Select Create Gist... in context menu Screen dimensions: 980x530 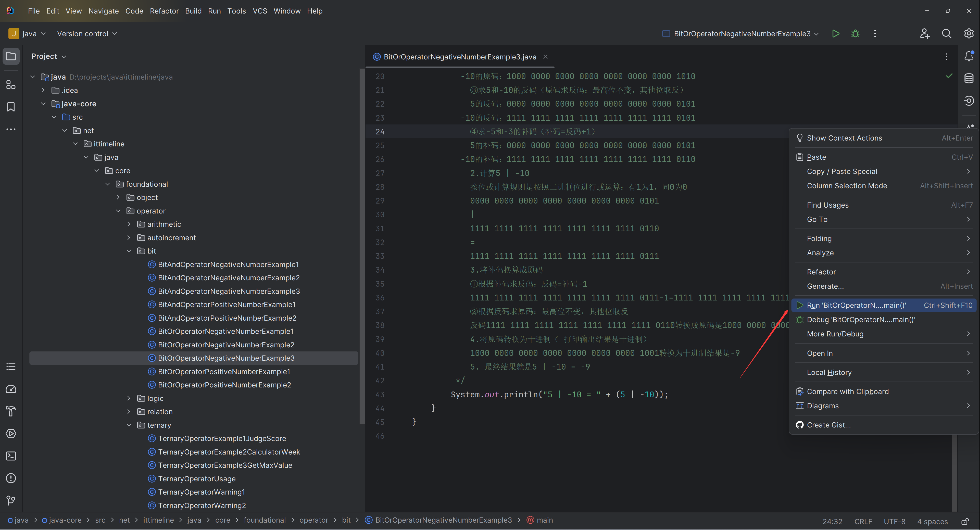[884, 425]
